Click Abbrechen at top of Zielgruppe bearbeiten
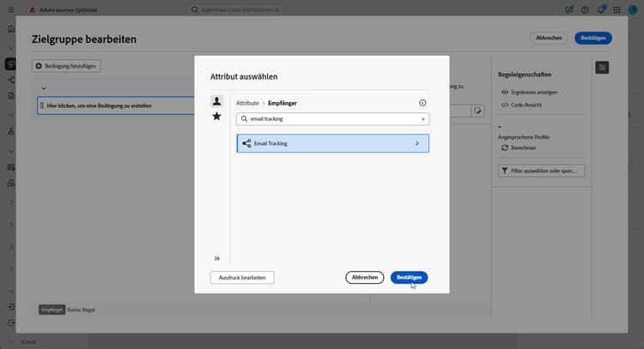The width and height of the screenshot is (644, 349). tap(549, 38)
